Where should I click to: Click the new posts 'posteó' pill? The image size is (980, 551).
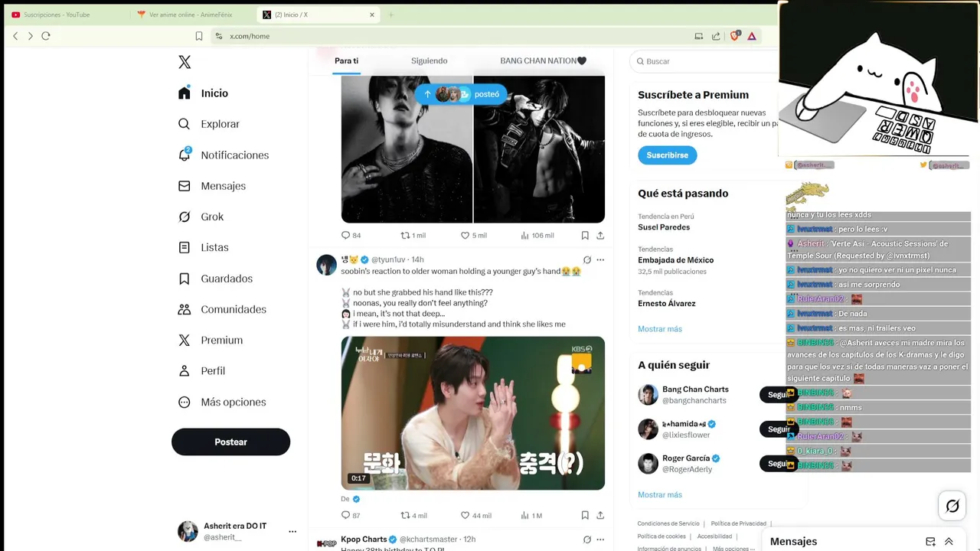(x=461, y=94)
